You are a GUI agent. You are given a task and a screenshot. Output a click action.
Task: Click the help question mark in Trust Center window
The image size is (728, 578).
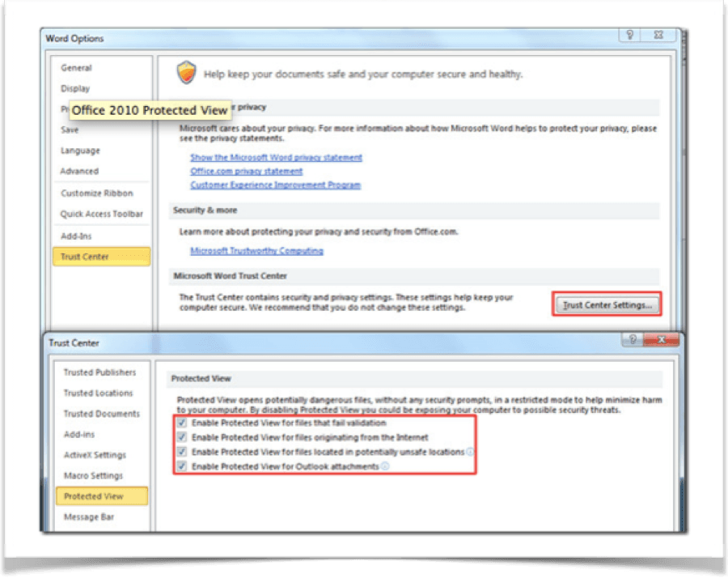pyautogui.click(x=633, y=340)
